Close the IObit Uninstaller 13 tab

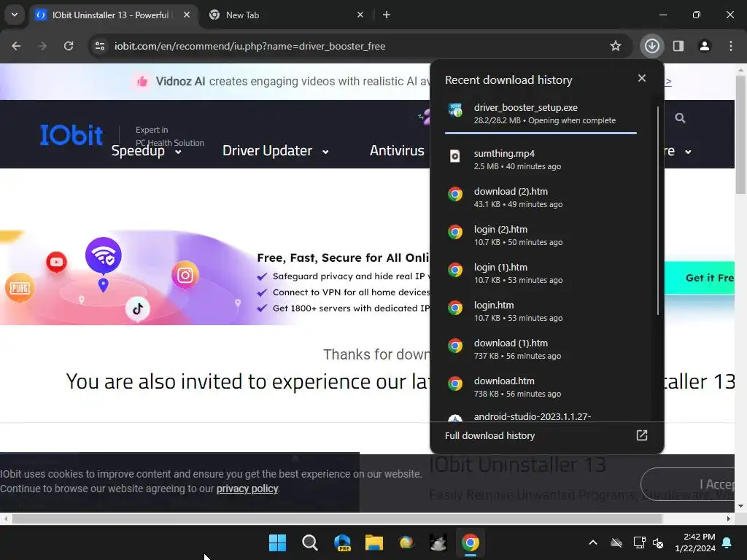click(187, 15)
